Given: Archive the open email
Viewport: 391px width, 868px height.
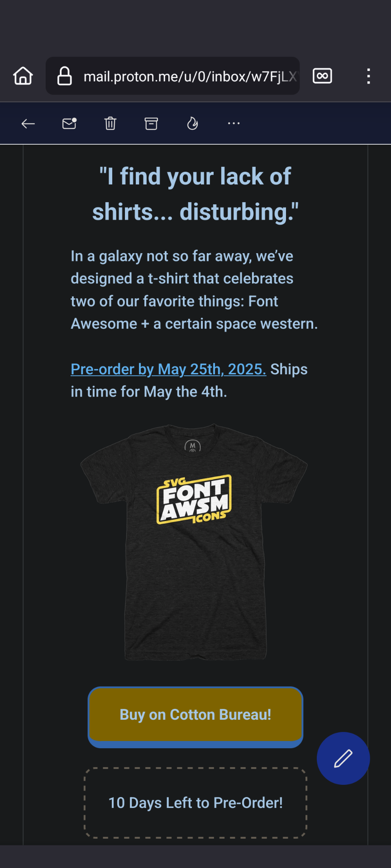Looking at the screenshot, I should pos(151,123).
